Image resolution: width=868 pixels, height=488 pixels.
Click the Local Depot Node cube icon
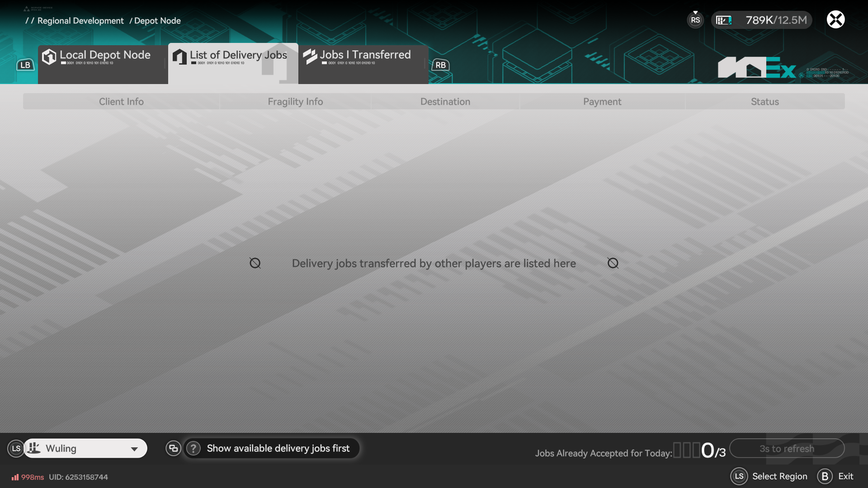pos(49,57)
